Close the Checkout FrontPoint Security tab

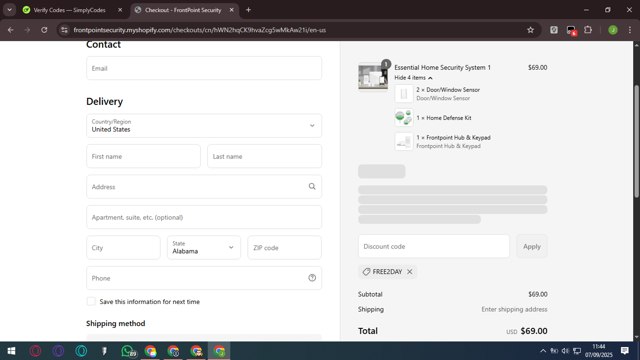[x=231, y=10]
